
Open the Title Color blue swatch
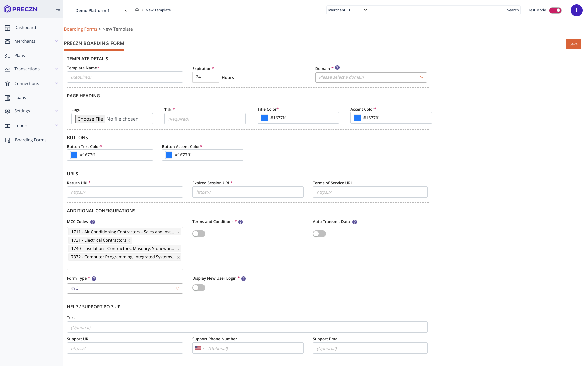tap(264, 118)
